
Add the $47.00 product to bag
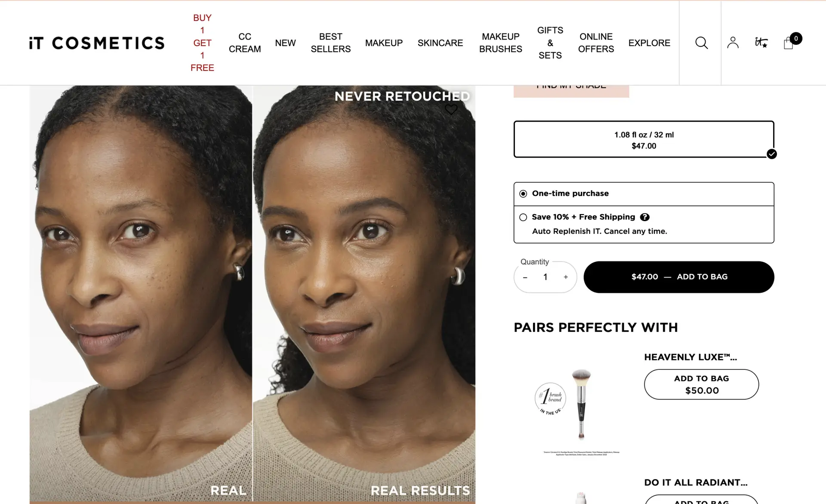coord(679,277)
